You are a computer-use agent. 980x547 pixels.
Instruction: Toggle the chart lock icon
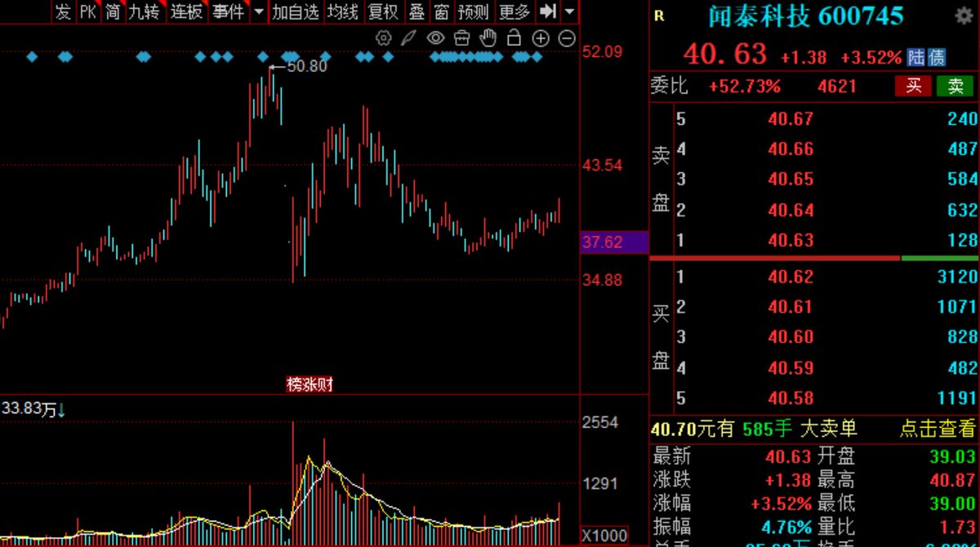coord(514,38)
